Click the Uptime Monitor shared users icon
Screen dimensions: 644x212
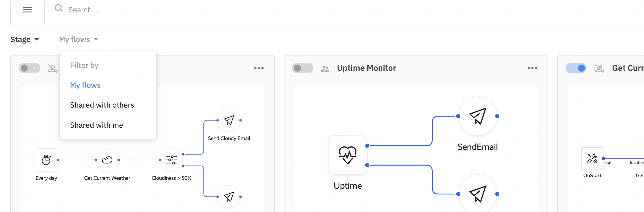coord(325,68)
